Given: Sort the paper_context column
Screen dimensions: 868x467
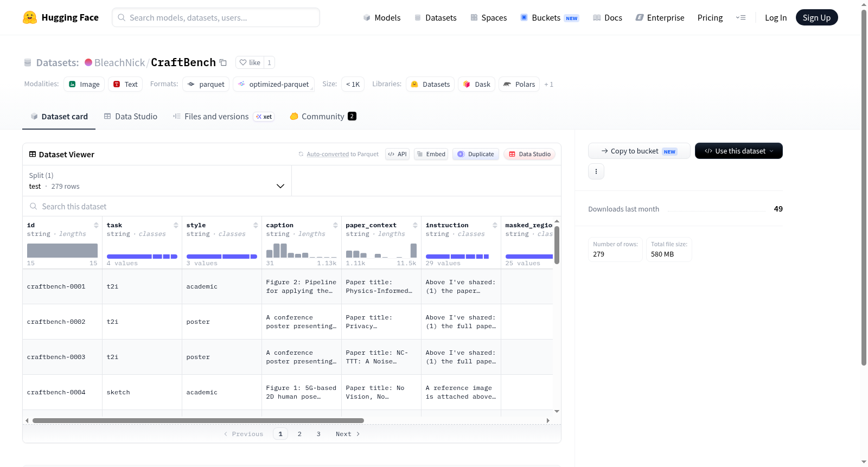Looking at the screenshot, I should (415, 225).
